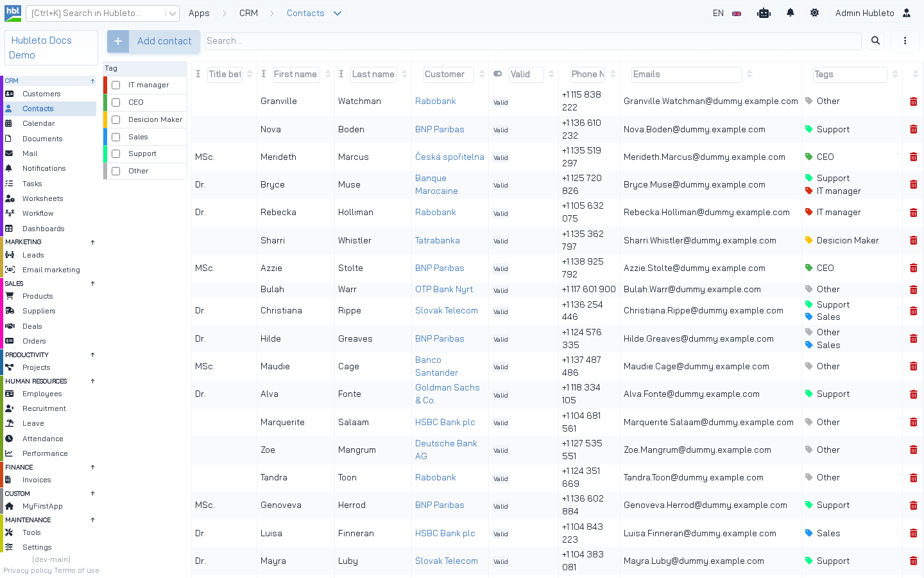
Task: Open the Tatrabanka customer link
Action: (x=438, y=240)
